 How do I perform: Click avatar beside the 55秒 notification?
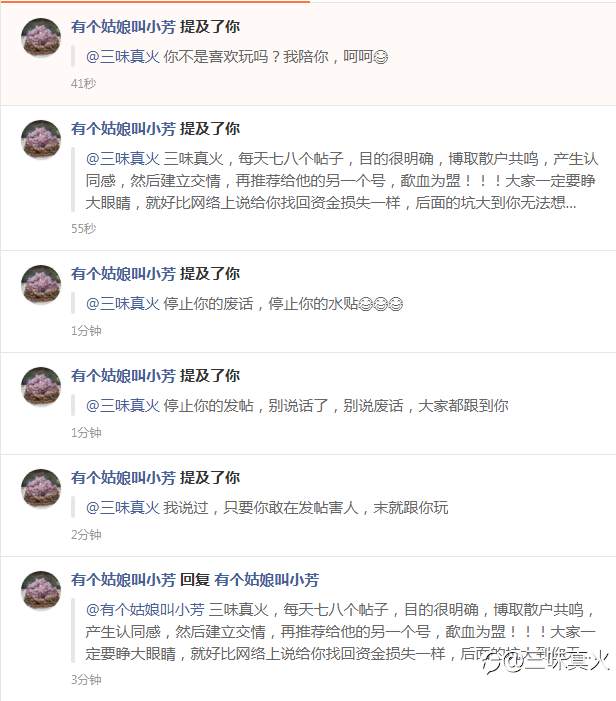coord(41,139)
